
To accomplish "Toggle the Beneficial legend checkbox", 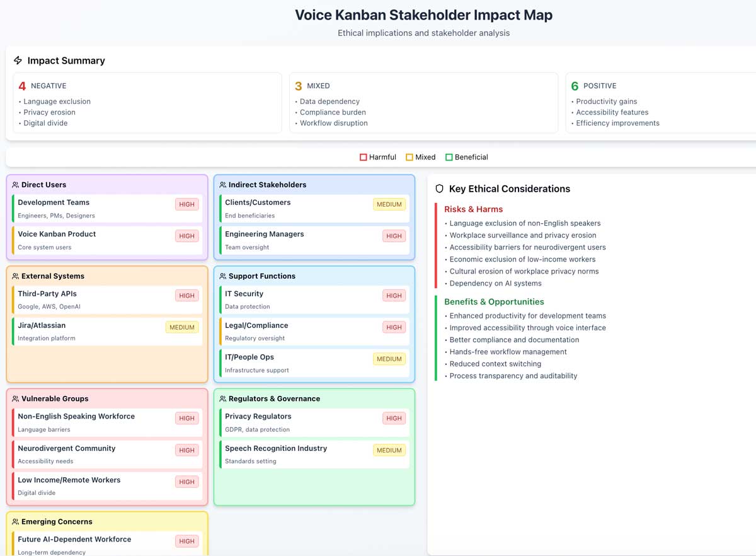I will 450,156.
